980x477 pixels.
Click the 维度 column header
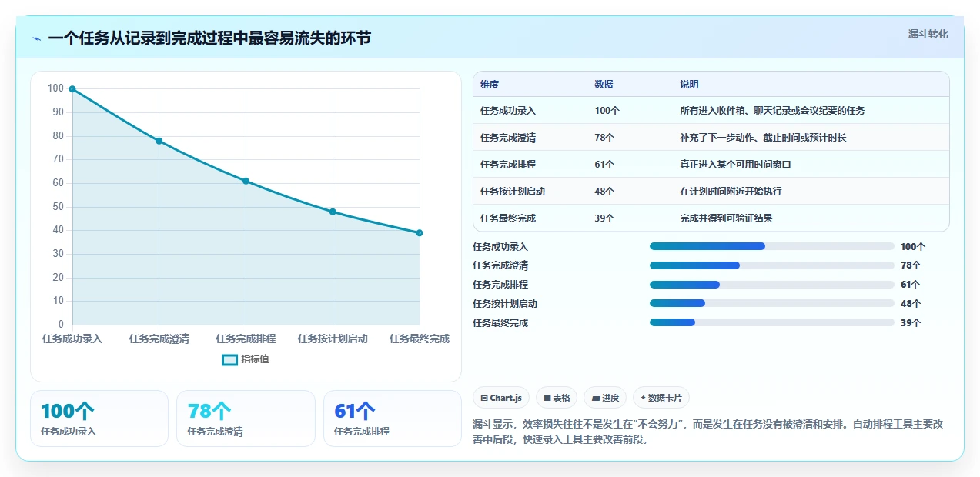click(x=490, y=85)
